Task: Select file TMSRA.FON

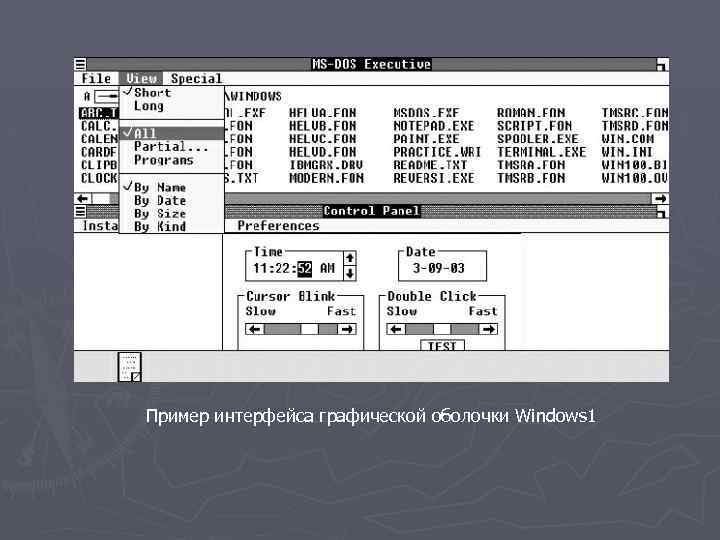Action: coord(531,165)
